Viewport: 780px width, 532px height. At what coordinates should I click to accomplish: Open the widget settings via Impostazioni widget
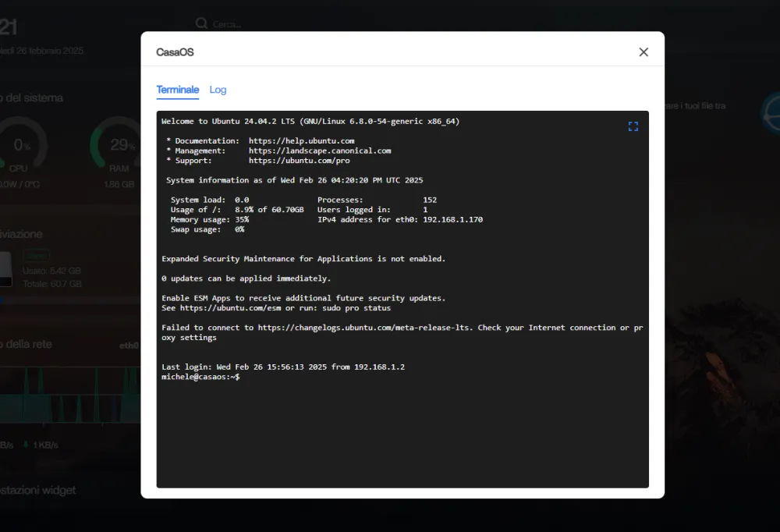37,490
